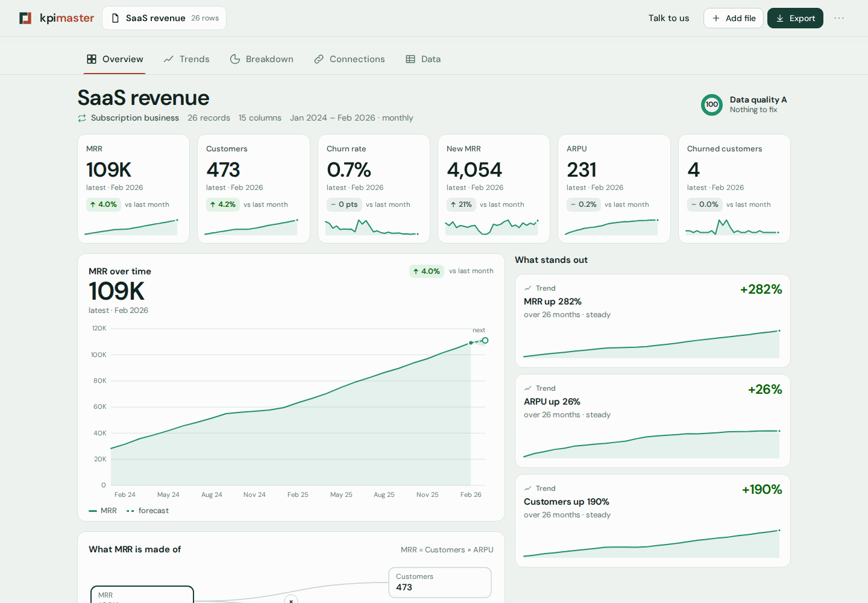Image resolution: width=868 pixels, height=603 pixels.
Task: Click the kpimaster logo icon
Action: pyautogui.click(x=25, y=18)
